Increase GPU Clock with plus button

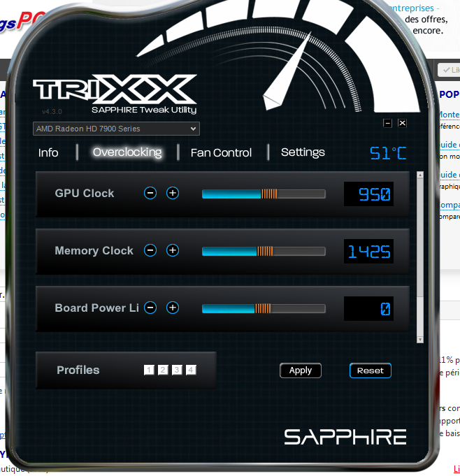[x=173, y=193]
